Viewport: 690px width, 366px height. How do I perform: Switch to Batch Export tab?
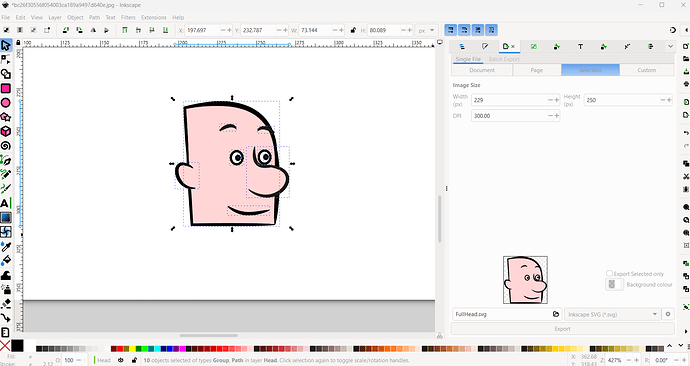[x=504, y=59]
